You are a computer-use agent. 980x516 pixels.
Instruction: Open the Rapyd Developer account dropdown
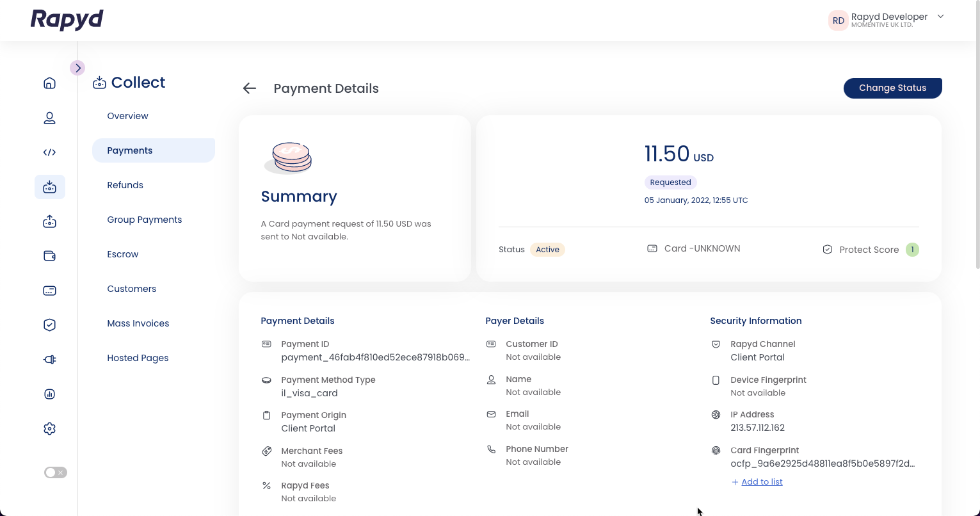click(940, 17)
